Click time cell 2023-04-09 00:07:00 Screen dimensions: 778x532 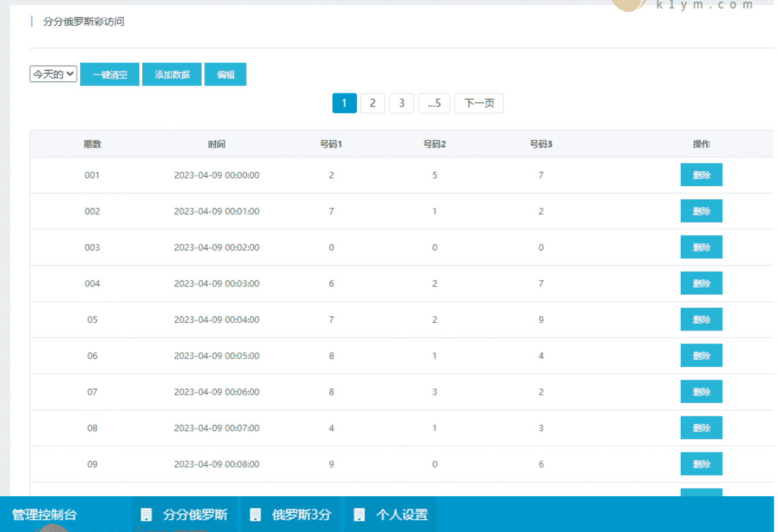[x=217, y=428]
